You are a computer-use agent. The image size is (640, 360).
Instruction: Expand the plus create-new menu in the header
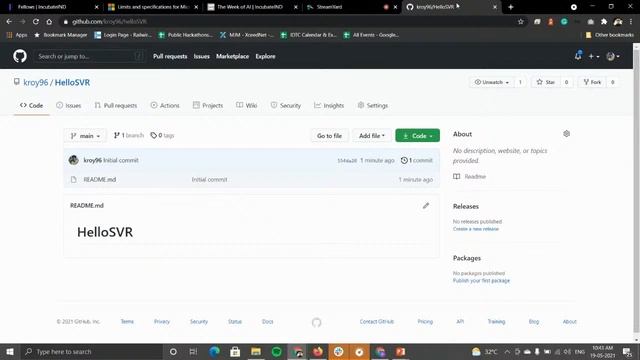point(593,56)
